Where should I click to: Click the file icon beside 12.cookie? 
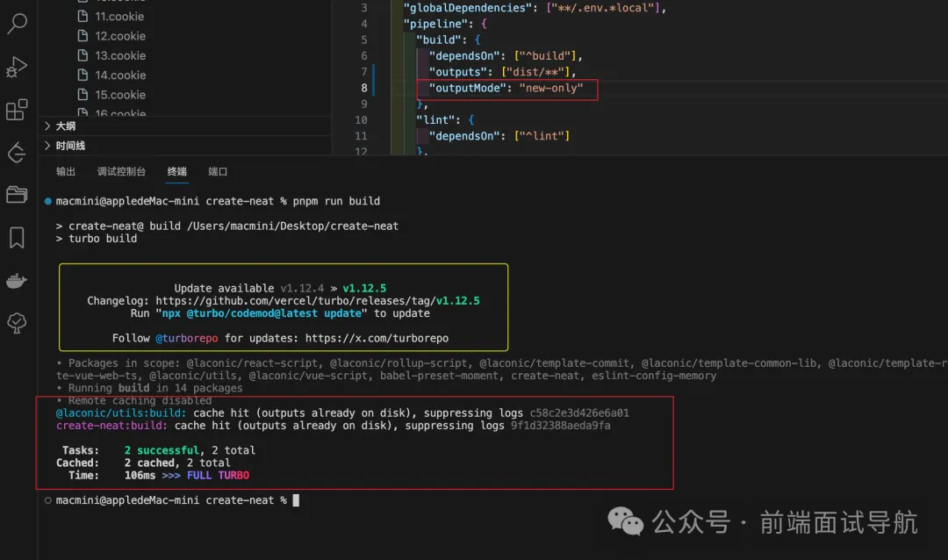[x=83, y=36]
